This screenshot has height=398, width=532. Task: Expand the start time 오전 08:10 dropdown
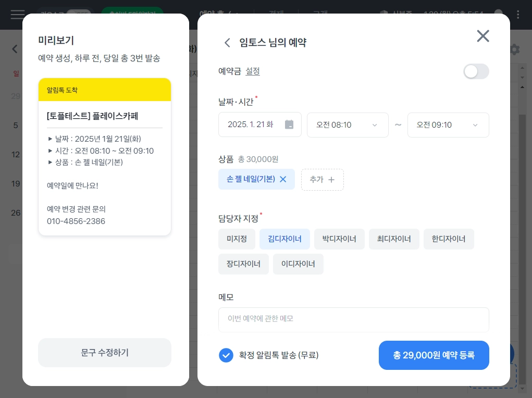(x=348, y=125)
